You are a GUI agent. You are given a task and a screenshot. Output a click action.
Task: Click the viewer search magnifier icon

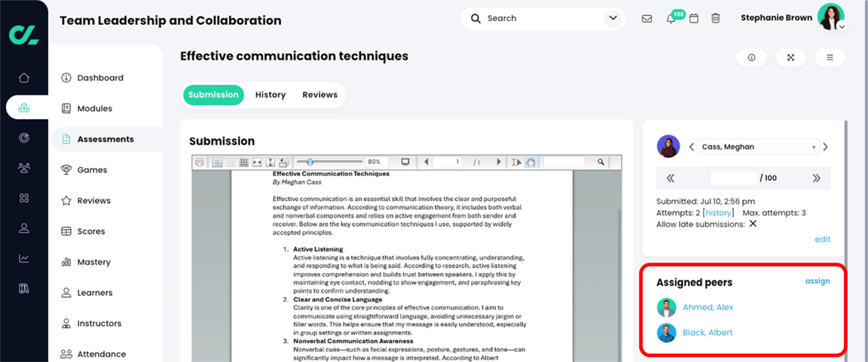(601, 162)
